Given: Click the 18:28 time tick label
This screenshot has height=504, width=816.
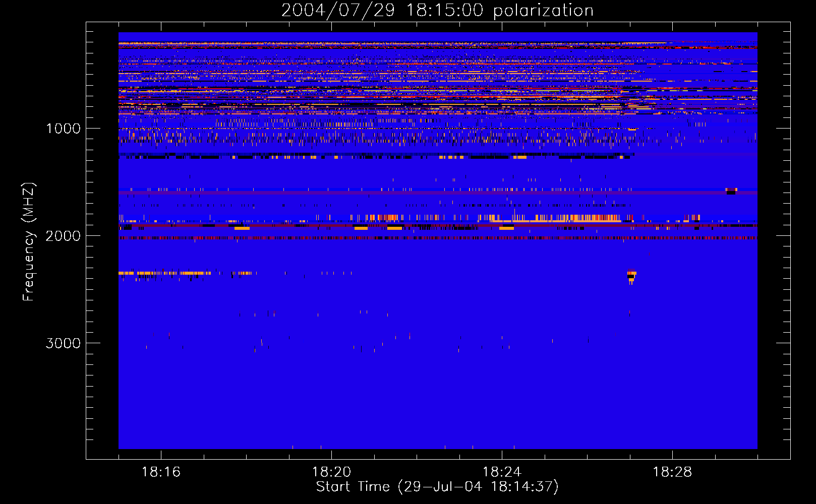Looking at the screenshot, I should click(x=672, y=472).
